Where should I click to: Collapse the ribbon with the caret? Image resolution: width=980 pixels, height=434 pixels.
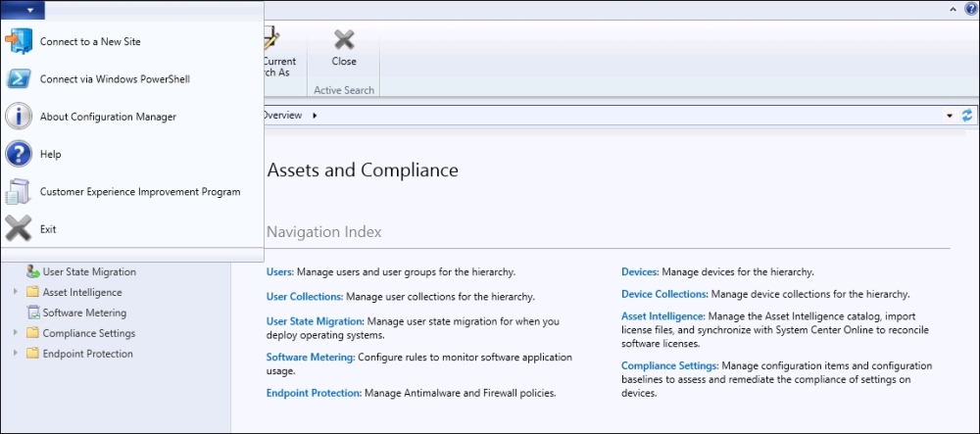pos(953,9)
